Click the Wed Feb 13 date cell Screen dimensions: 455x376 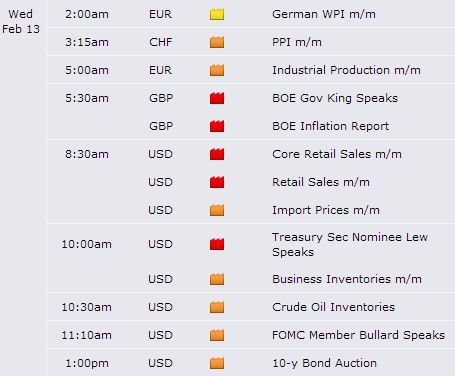point(21,22)
